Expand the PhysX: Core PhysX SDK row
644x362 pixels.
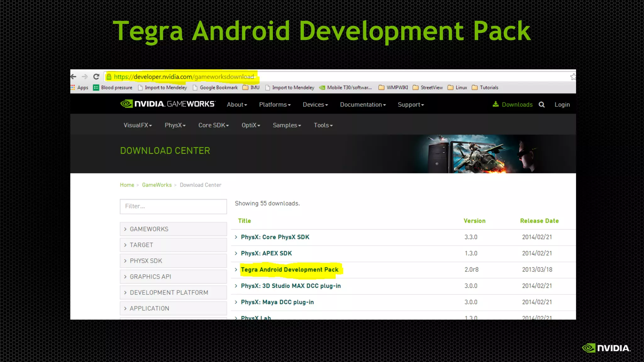point(275,237)
